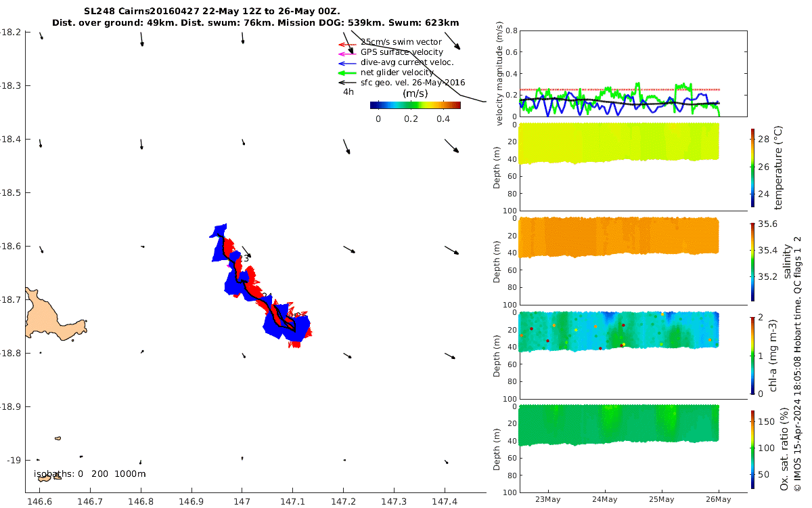Click the small island near -18.96 latitude
Image resolution: width=812 pixels, height=508 pixels.
click(58, 438)
